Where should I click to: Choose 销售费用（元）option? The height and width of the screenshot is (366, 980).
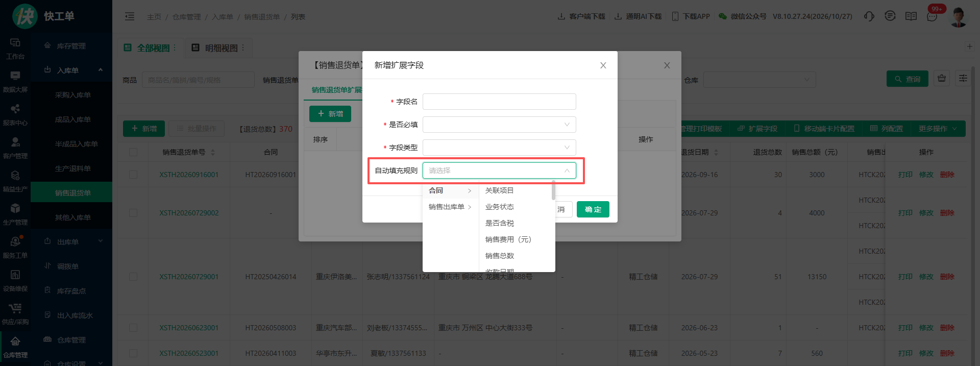pyautogui.click(x=516, y=239)
